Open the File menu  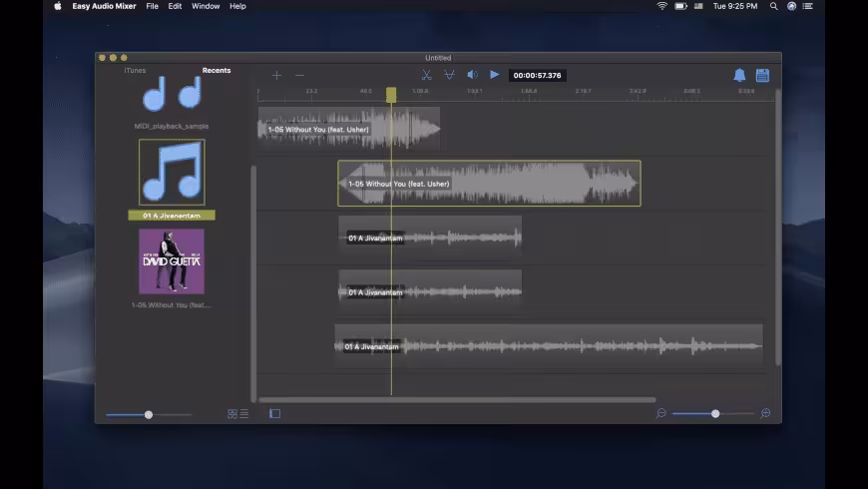153,6
